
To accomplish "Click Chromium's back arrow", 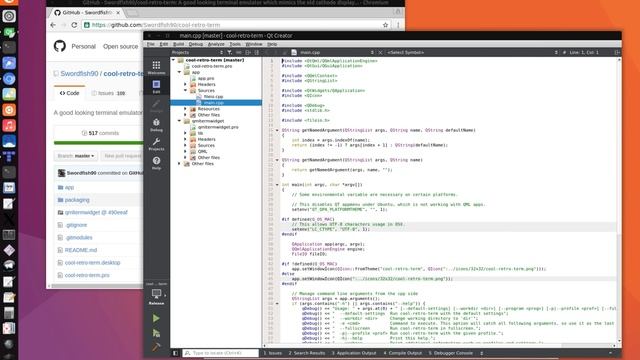I will (53, 25).
